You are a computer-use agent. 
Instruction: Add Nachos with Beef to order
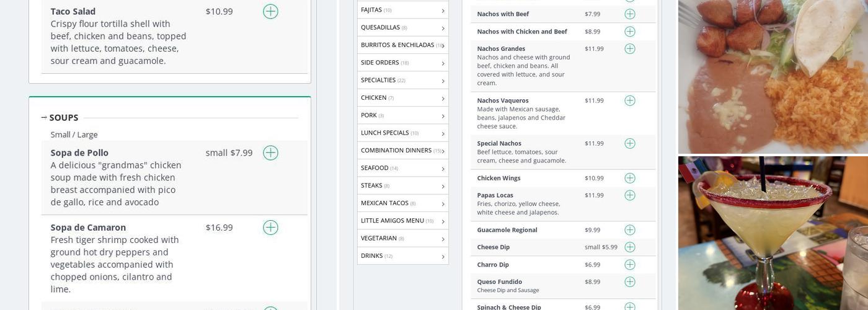tap(629, 14)
